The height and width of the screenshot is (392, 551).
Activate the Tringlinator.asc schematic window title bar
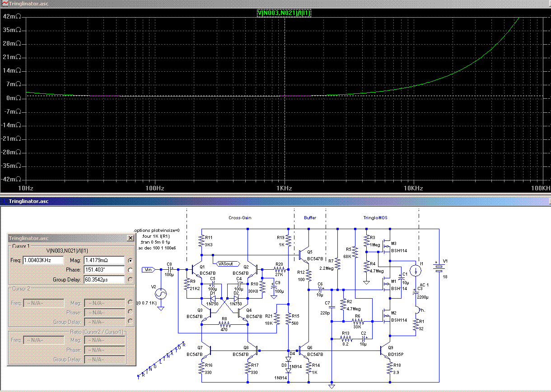tap(271, 201)
